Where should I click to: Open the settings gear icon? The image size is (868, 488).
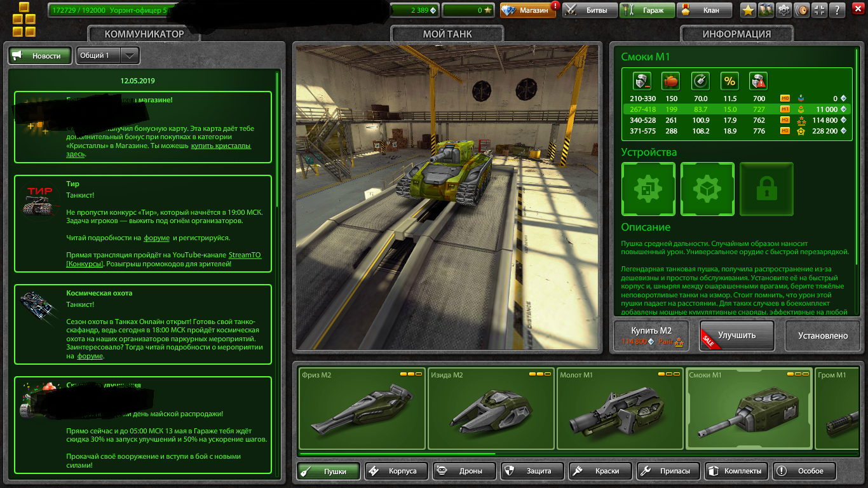click(x=784, y=10)
